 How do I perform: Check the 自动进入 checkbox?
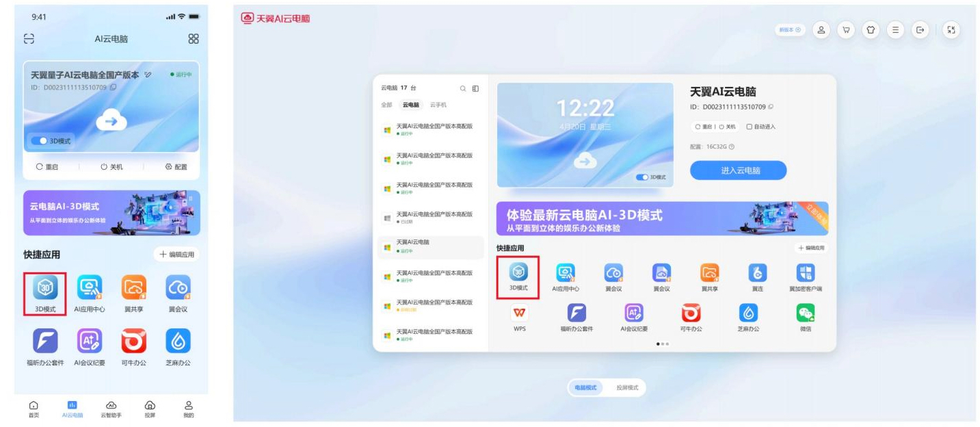[x=750, y=127]
